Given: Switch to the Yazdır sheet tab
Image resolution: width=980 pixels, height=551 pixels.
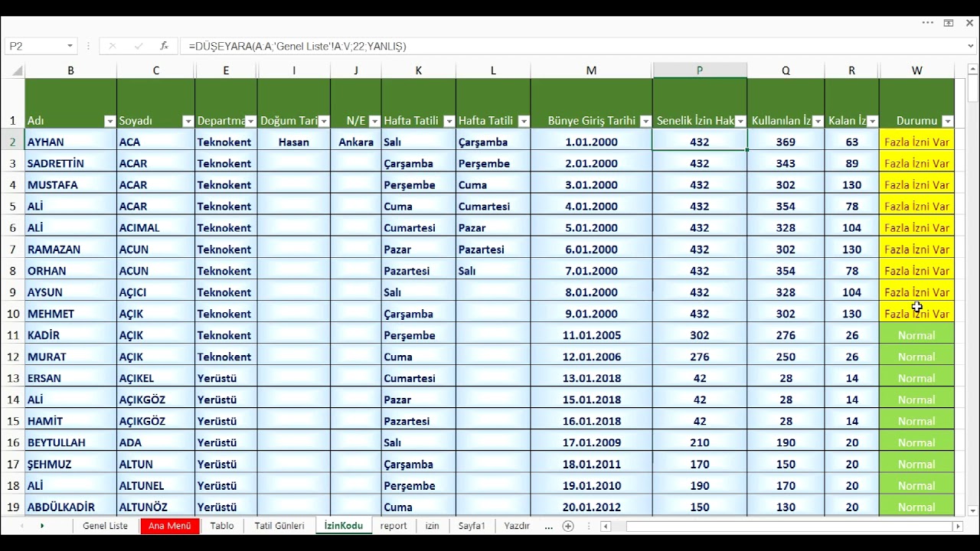Looking at the screenshot, I should [517, 526].
